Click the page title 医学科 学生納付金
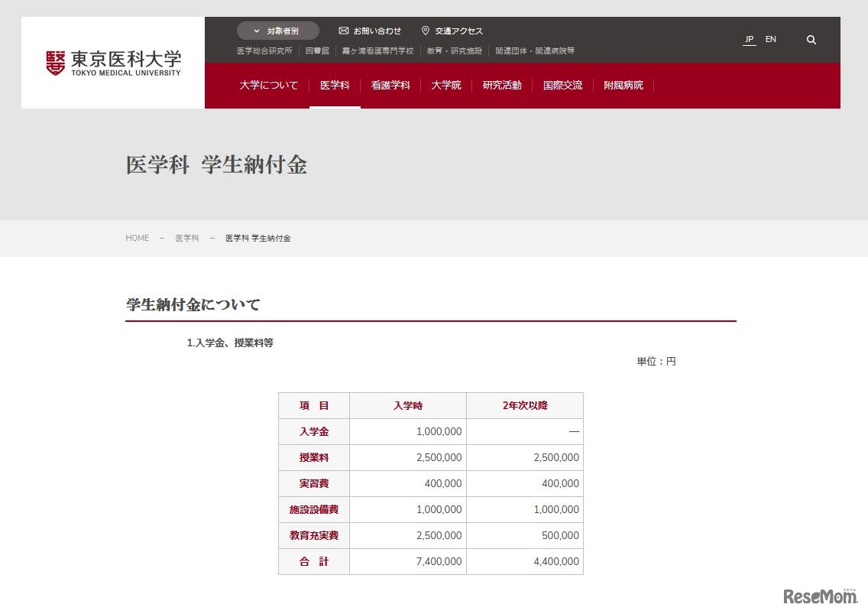868x614 pixels. coord(216,165)
